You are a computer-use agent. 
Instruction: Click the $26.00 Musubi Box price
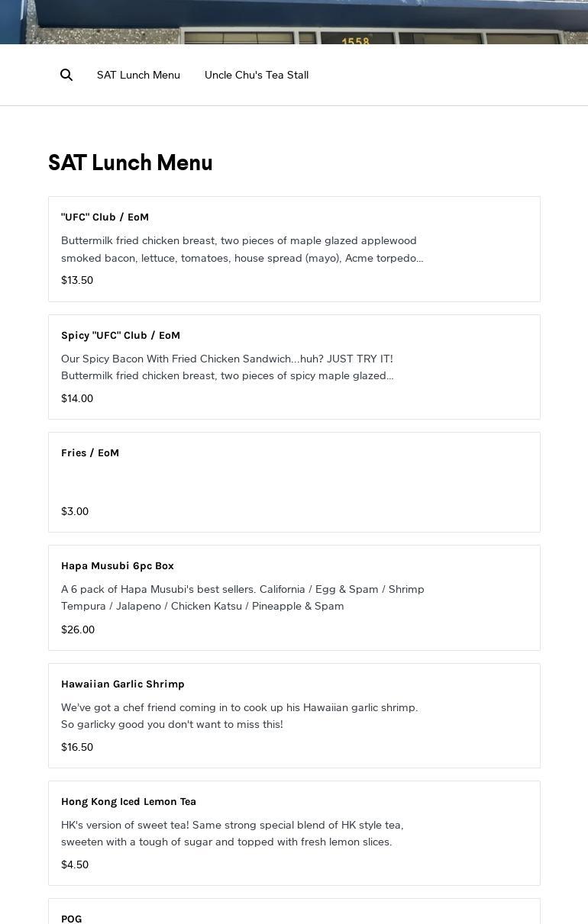click(78, 629)
